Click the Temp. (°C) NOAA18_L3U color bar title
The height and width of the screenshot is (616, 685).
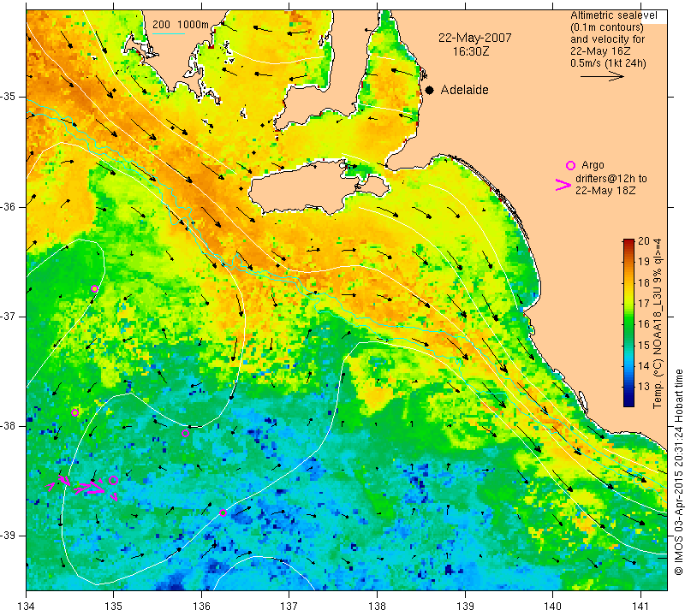coord(658,323)
